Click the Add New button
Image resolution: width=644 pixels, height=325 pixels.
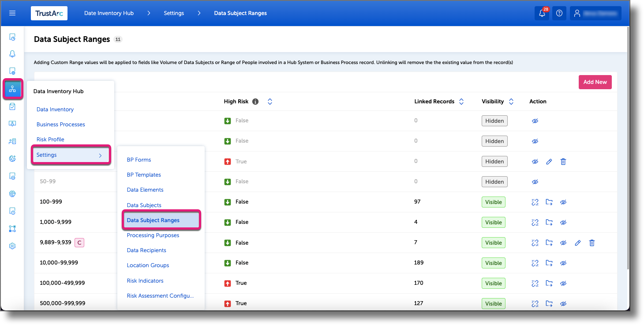pos(595,82)
